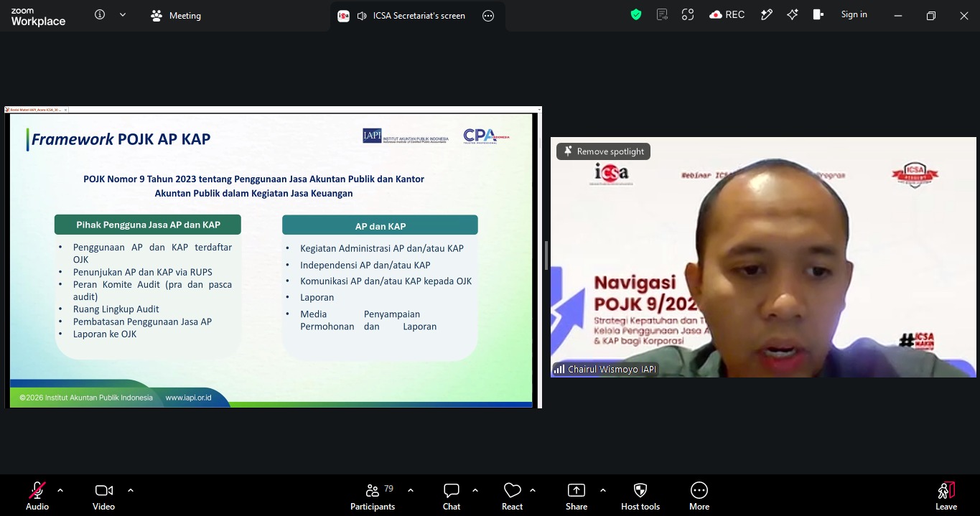Screen dimensions: 980x516
Task: Click the Zoom Workplace logo
Action: pyautogui.click(x=38, y=17)
